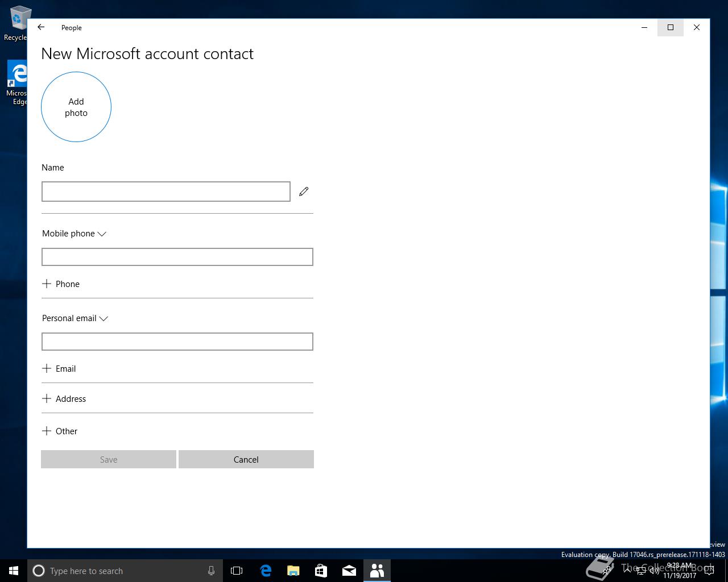Click the taskbar search box
The image size is (728, 582).
pos(125,571)
